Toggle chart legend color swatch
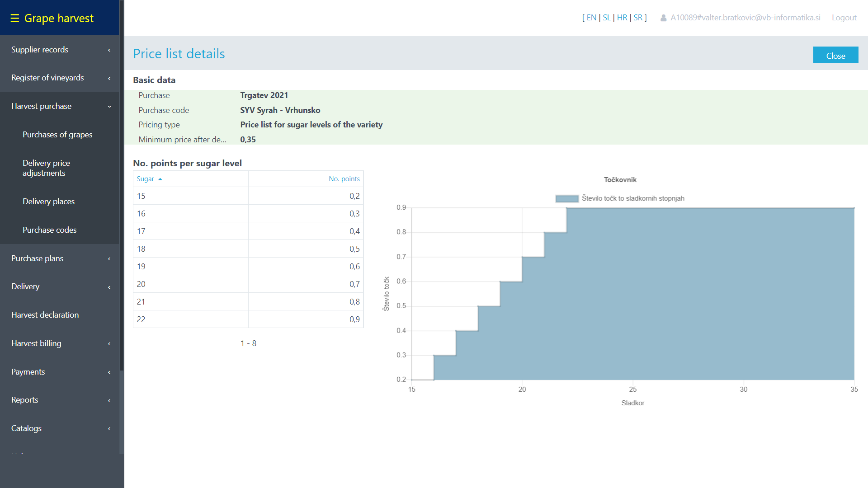This screenshot has width=868, height=488. (x=567, y=198)
